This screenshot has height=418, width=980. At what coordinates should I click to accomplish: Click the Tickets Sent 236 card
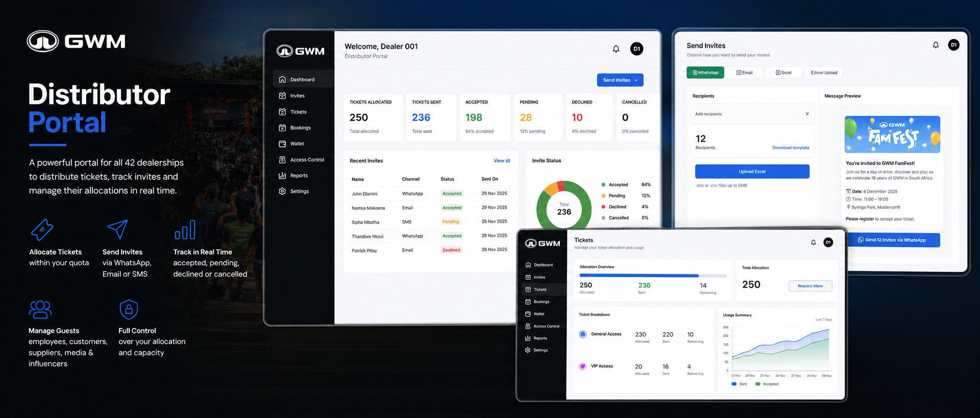coord(431,117)
